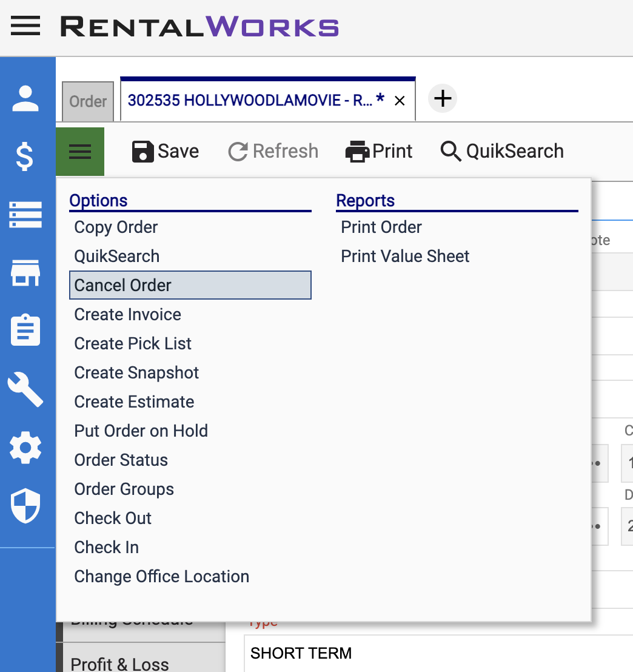The image size is (633, 672).
Task: Close the 302535 HOLLYWOODLAMOVIE tab
Action: pyautogui.click(x=400, y=101)
